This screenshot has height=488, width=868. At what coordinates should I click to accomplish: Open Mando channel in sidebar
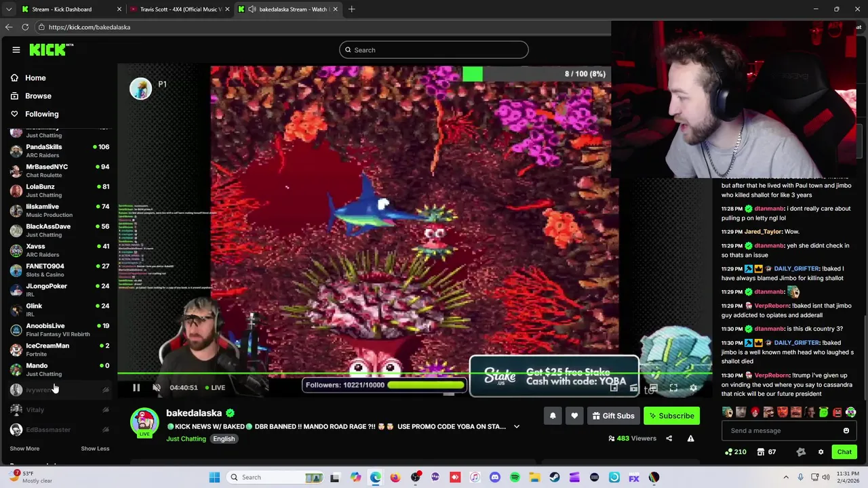59,369
